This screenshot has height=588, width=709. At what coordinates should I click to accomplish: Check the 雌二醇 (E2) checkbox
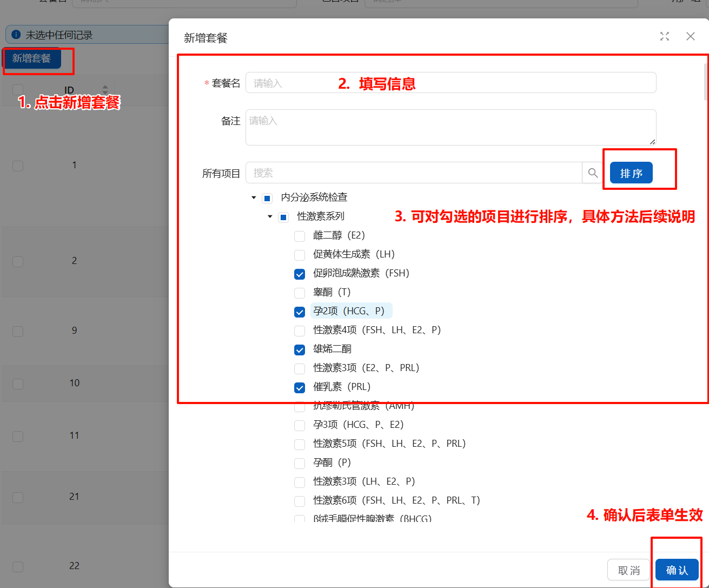coord(300,236)
